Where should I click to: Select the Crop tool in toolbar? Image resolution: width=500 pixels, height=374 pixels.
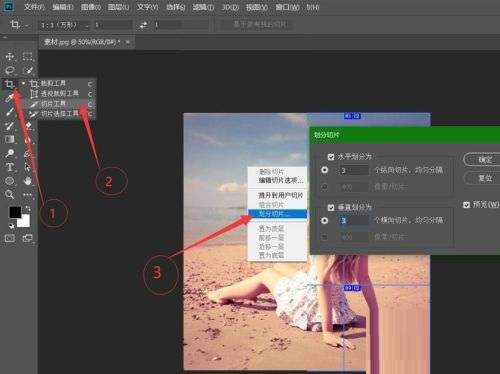point(9,84)
